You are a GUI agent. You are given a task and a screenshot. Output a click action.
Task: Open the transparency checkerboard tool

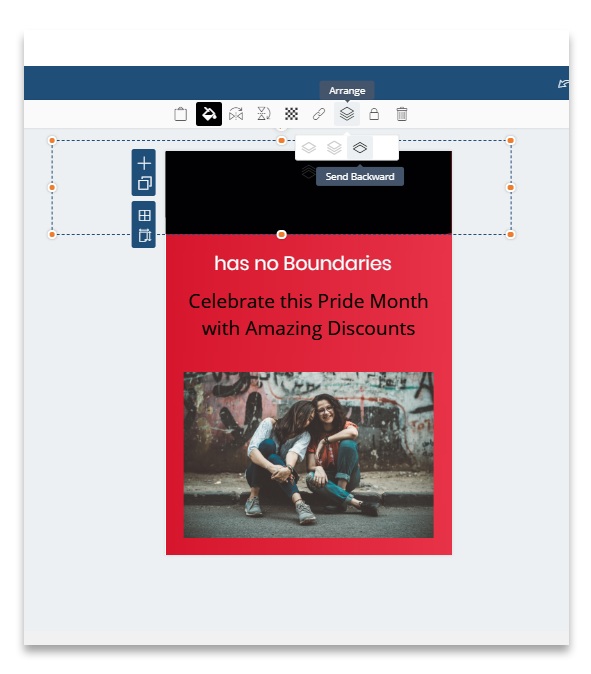pyautogui.click(x=291, y=114)
